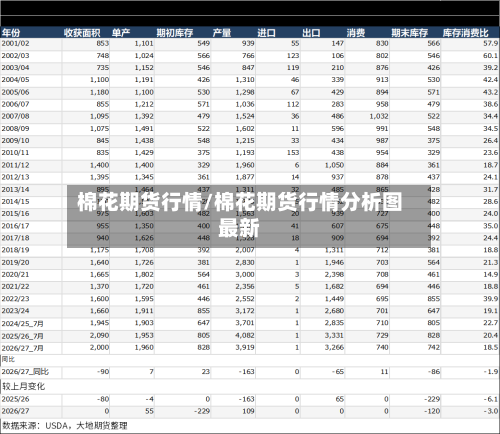
Task: Select the 库存消费比 column header
Action: pyautogui.click(x=466, y=33)
